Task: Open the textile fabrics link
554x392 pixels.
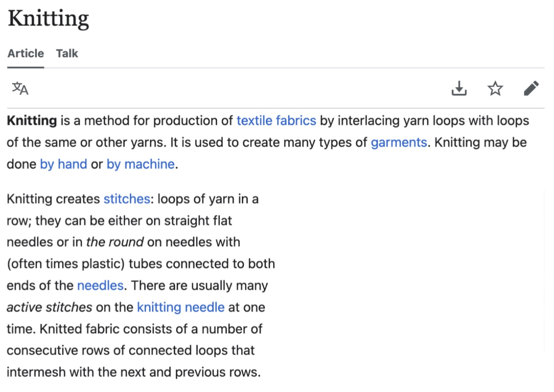Action: [276, 120]
